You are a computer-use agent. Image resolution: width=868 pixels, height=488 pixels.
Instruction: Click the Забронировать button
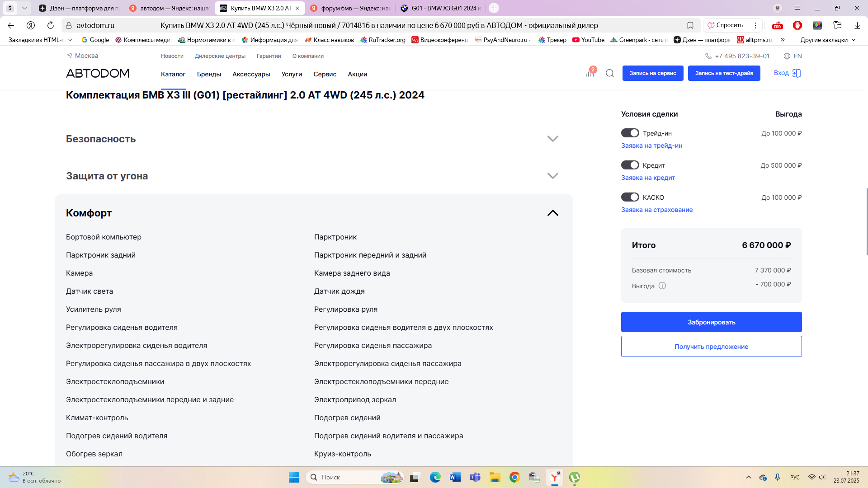click(x=712, y=322)
